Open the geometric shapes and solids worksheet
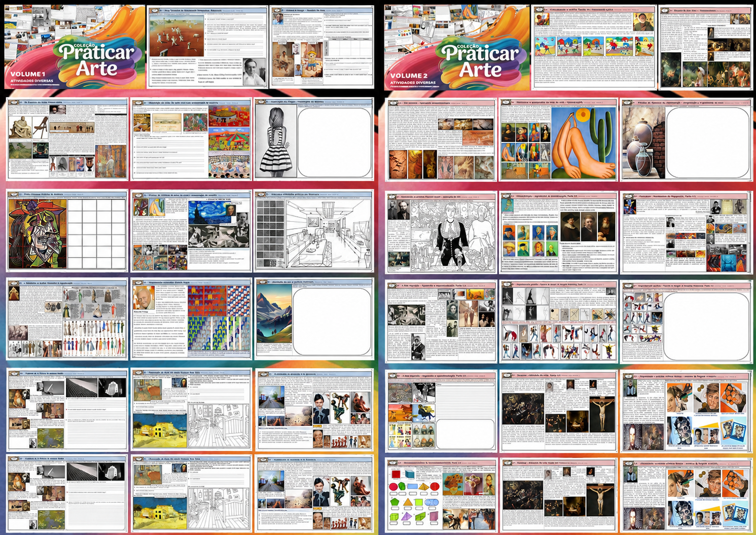Viewport: 756px width, 535px height. tap(441, 496)
